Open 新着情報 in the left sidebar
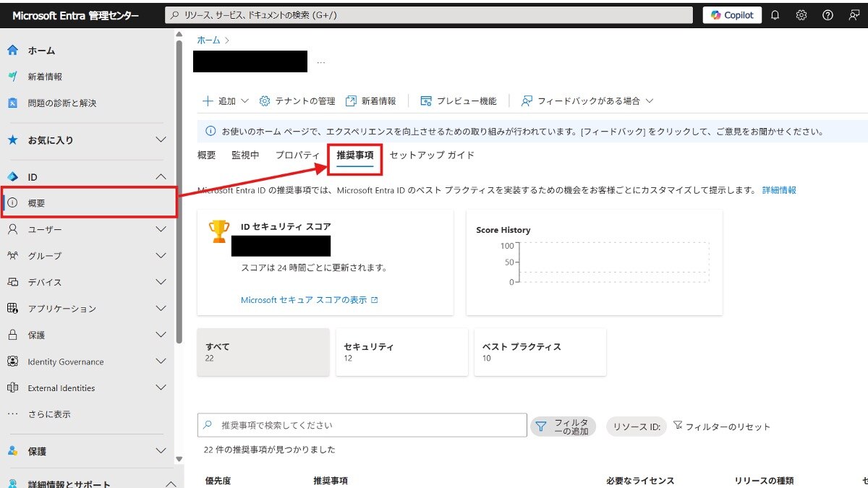 click(x=45, y=77)
